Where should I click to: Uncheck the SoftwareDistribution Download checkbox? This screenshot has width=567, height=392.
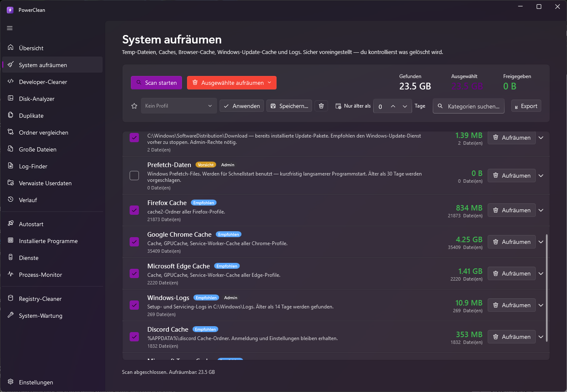click(x=134, y=138)
